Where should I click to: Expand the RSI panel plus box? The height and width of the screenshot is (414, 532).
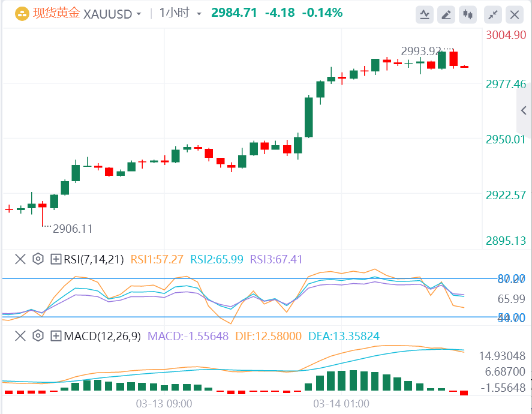click(x=56, y=259)
